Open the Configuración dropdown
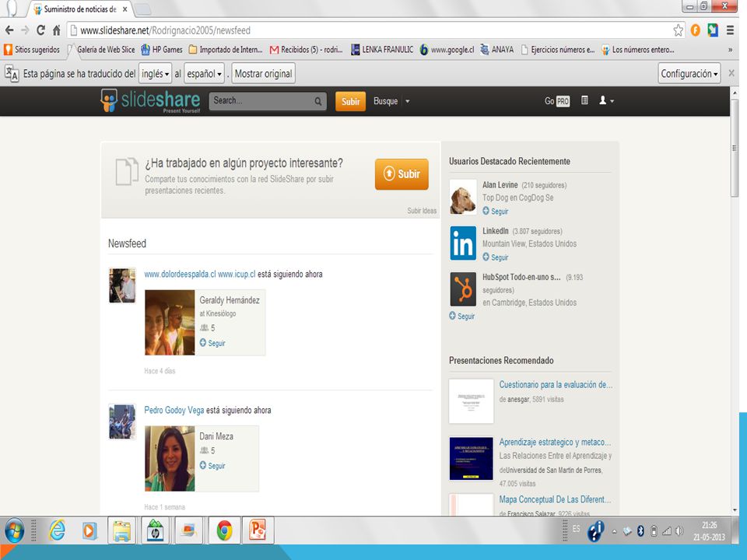The width and height of the screenshot is (747, 560). tap(689, 74)
